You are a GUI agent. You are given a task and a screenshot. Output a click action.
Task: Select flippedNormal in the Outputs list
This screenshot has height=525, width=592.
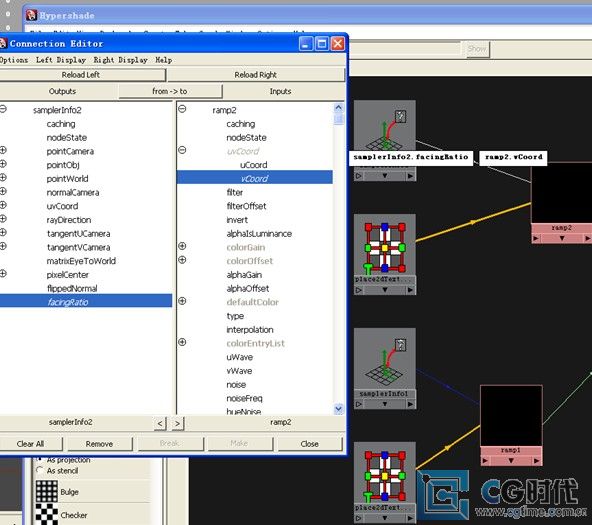[72, 289]
